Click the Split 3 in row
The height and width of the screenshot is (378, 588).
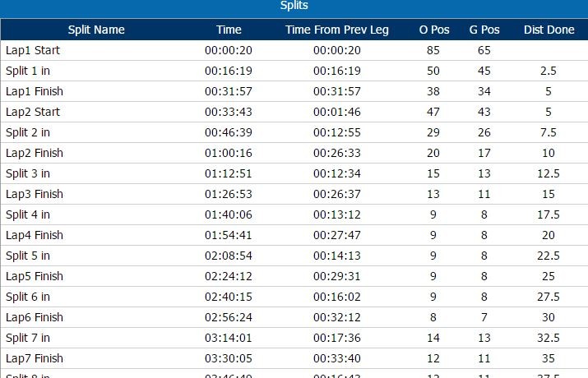[294, 173]
